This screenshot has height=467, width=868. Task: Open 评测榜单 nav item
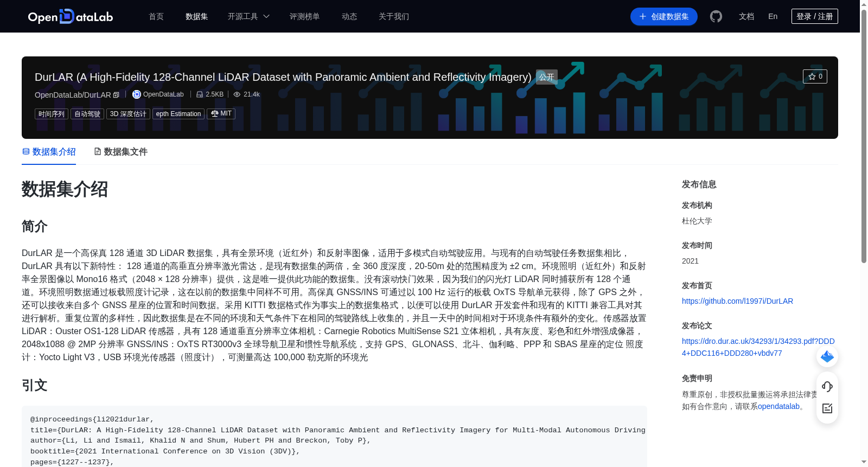click(304, 16)
